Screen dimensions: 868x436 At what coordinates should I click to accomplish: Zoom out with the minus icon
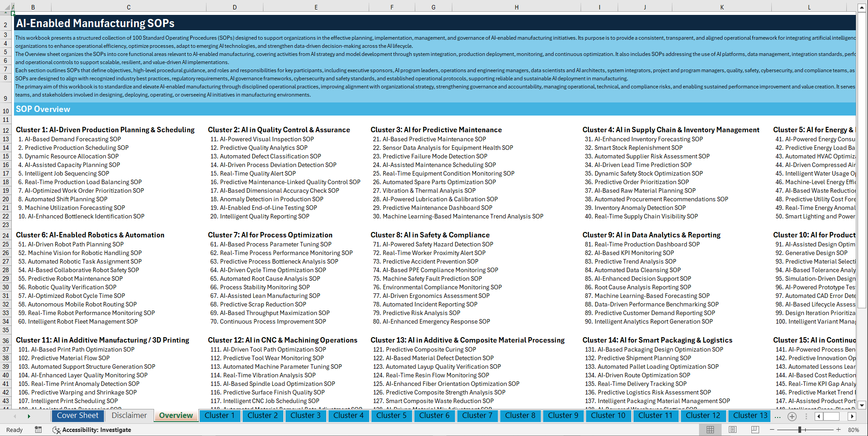pyautogui.click(x=772, y=429)
